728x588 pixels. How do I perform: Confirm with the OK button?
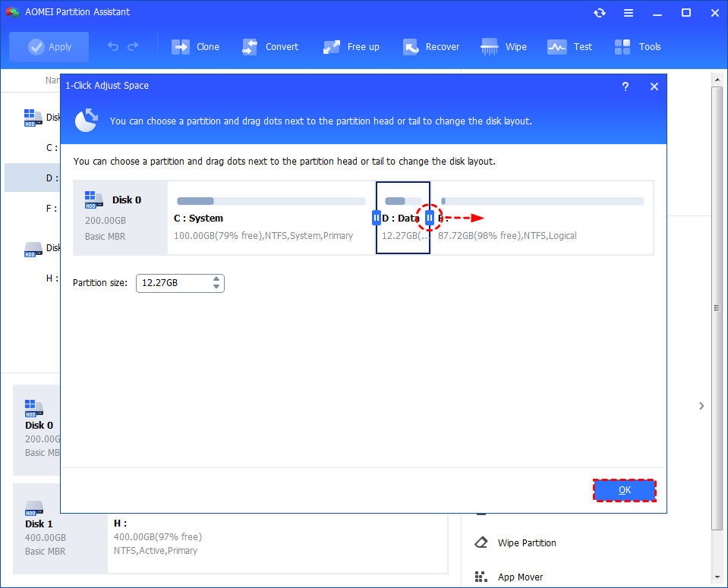[625, 490]
